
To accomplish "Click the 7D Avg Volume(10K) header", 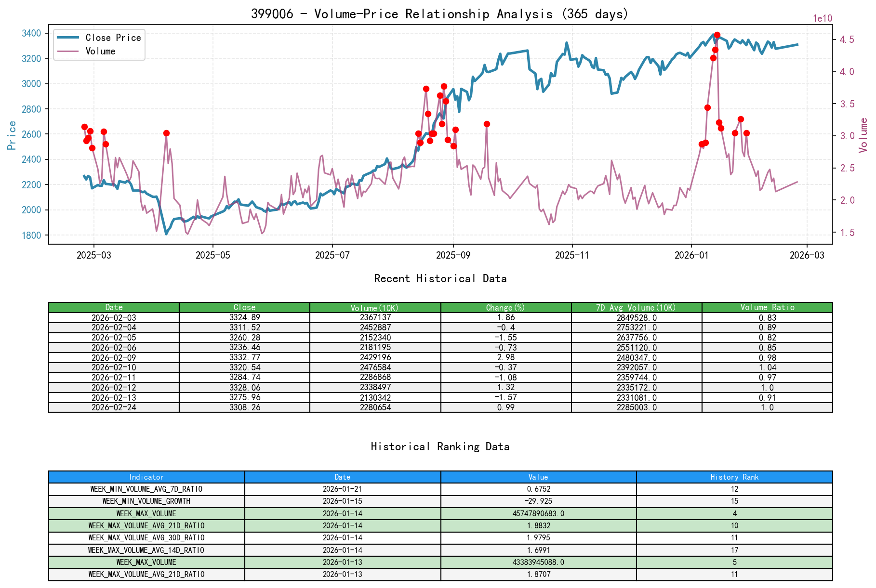I will [x=636, y=307].
